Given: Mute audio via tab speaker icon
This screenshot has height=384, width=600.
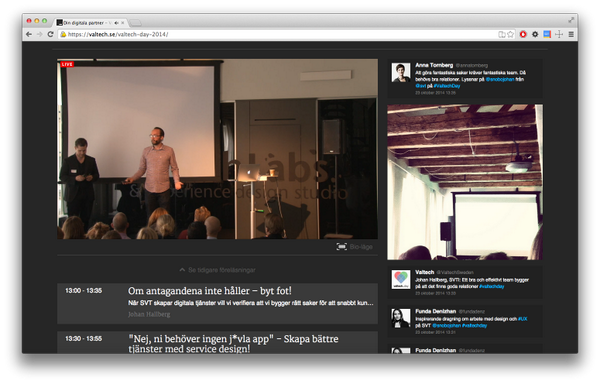Looking at the screenshot, I should [116, 23].
